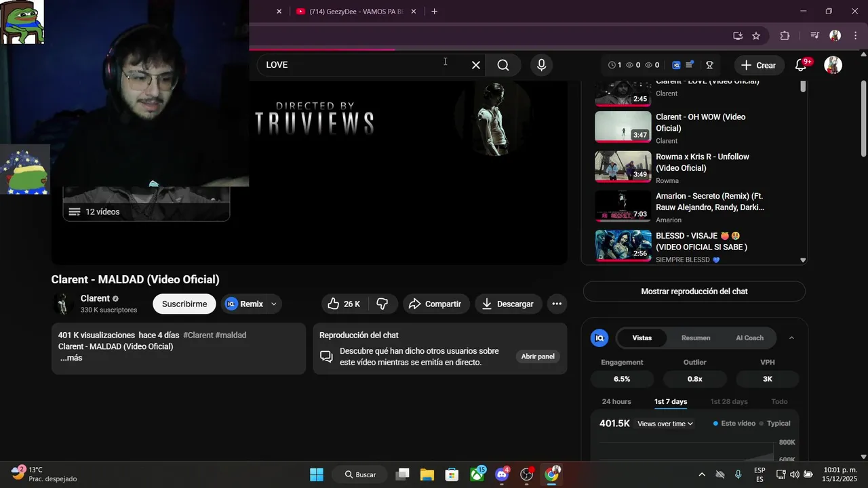
Task: Click the Compartir share button
Action: point(435,304)
